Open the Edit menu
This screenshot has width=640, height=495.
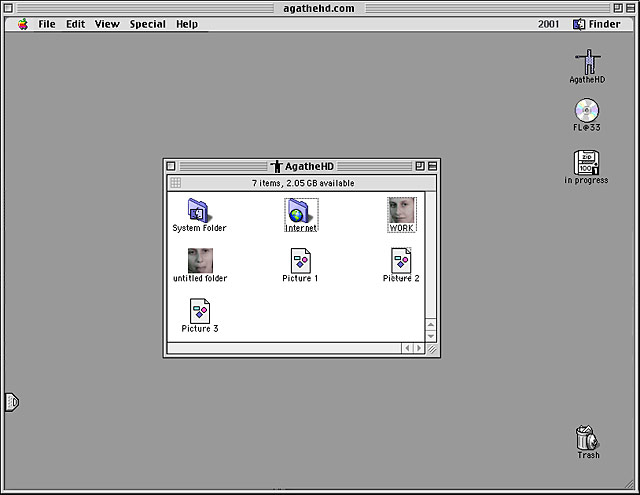(76, 24)
